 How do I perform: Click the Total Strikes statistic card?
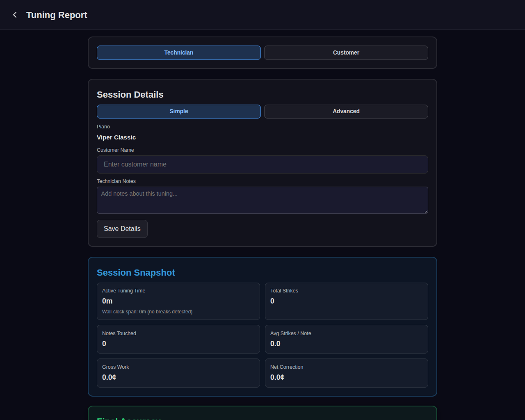[x=346, y=301]
